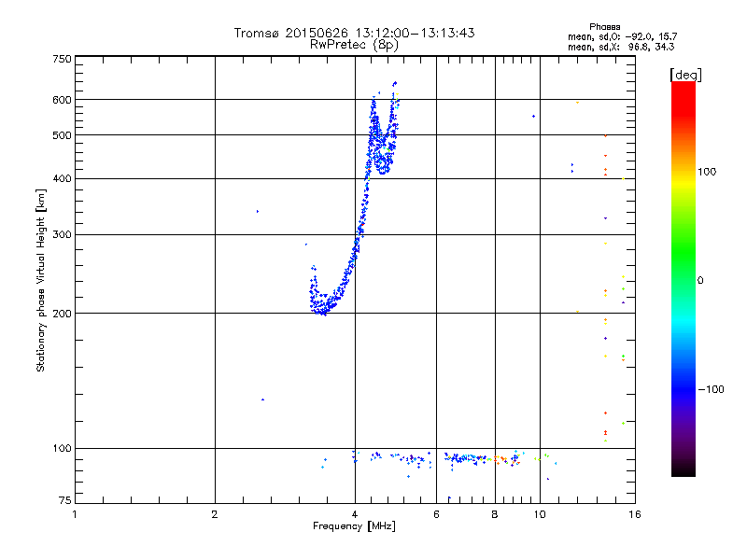Click the isolated blue point near 340 km left of trace
The width and height of the screenshot is (747, 560).
coord(258,212)
